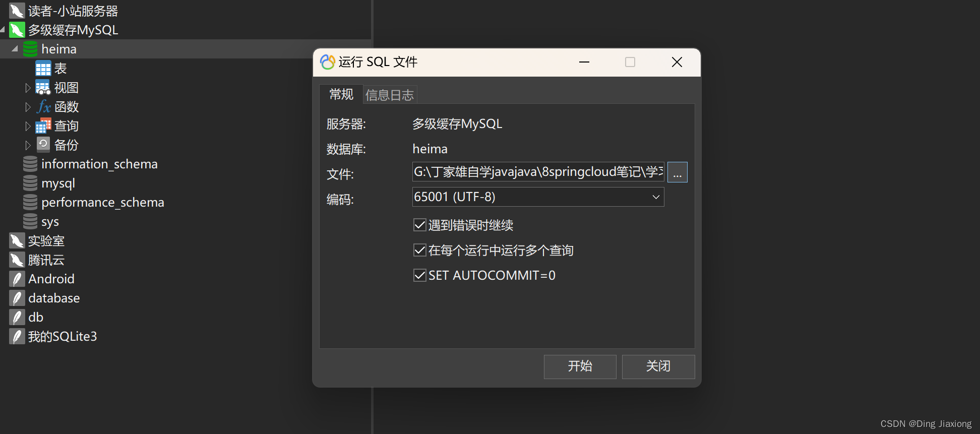Click the database SQLite feather icon
980x434 pixels.
[17, 298]
